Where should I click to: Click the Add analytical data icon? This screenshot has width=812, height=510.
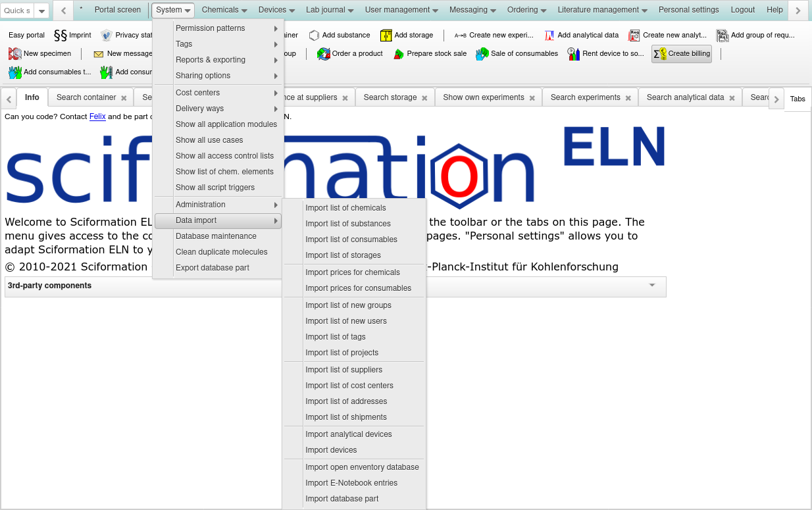(549, 35)
